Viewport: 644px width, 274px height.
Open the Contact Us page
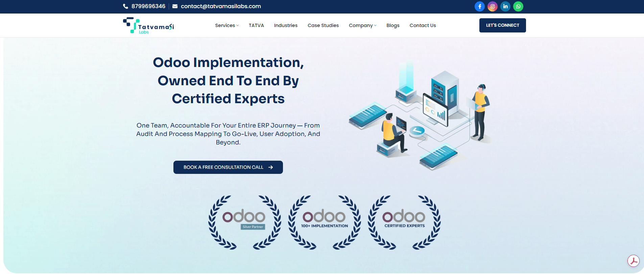click(423, 25)
